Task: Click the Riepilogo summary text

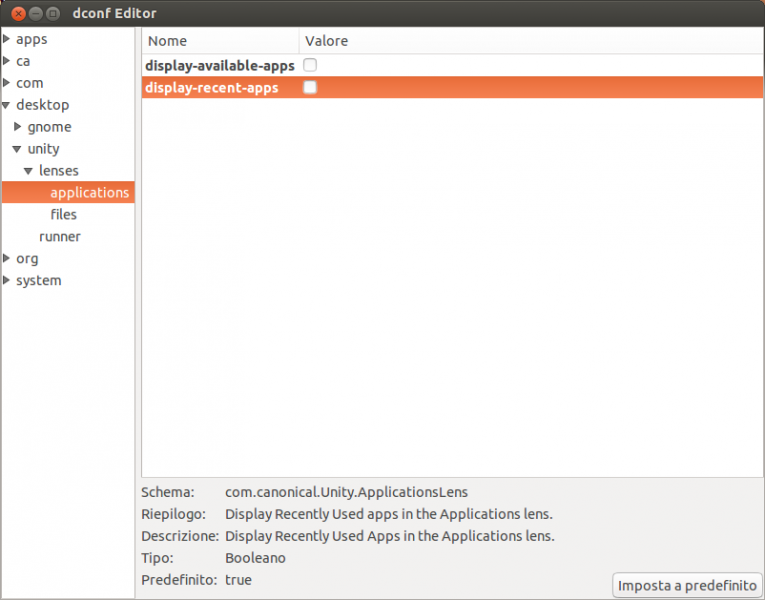Action: click(x=389, y=514)
